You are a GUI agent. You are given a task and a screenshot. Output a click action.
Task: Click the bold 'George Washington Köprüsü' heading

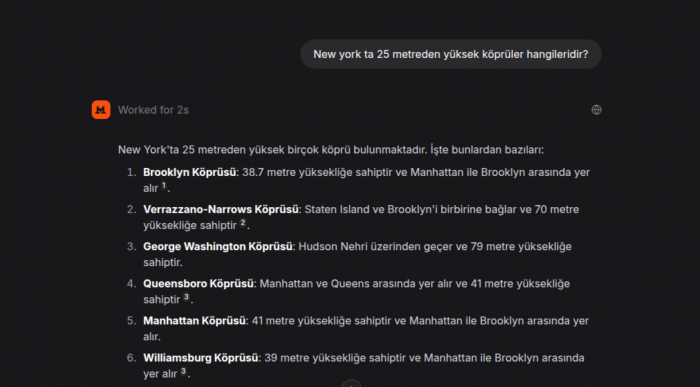(218, 246)
